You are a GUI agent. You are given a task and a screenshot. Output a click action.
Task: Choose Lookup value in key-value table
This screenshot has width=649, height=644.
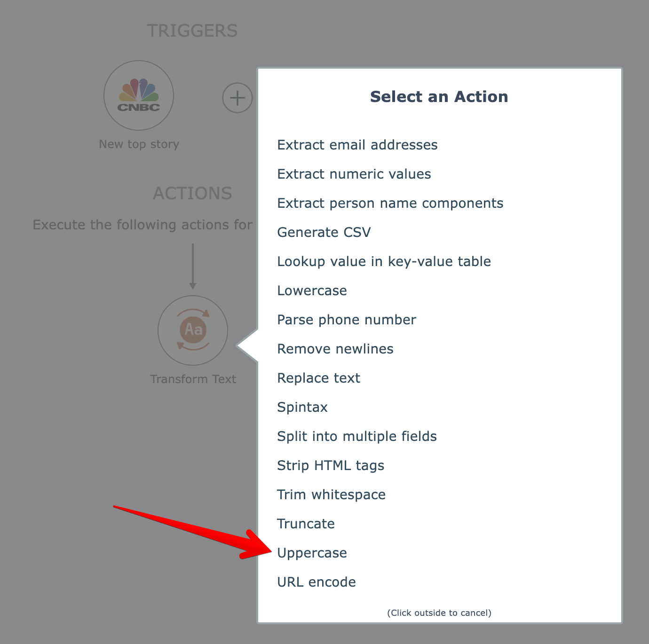[384, 261]
